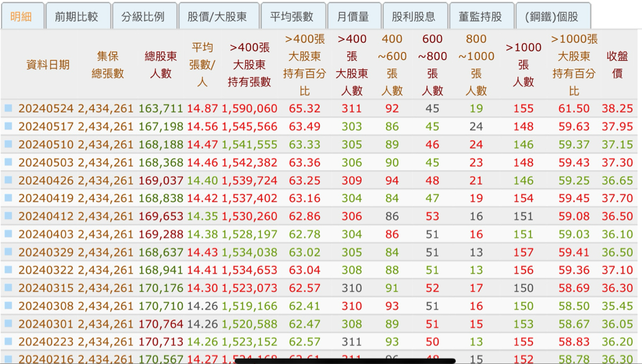Click the percentage value 61.50
Viewport: 642px width, 364px height.
574,109
